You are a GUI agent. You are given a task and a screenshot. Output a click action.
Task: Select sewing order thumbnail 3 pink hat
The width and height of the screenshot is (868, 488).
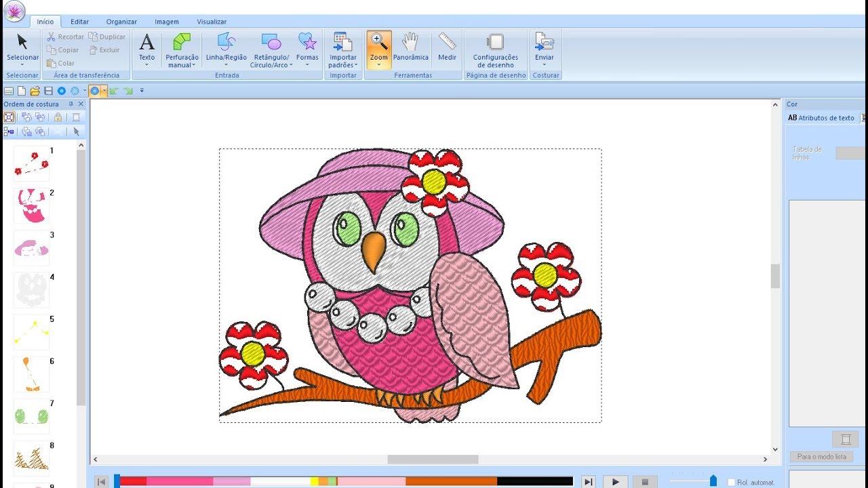pyautogui.click(x=31, y=248)
